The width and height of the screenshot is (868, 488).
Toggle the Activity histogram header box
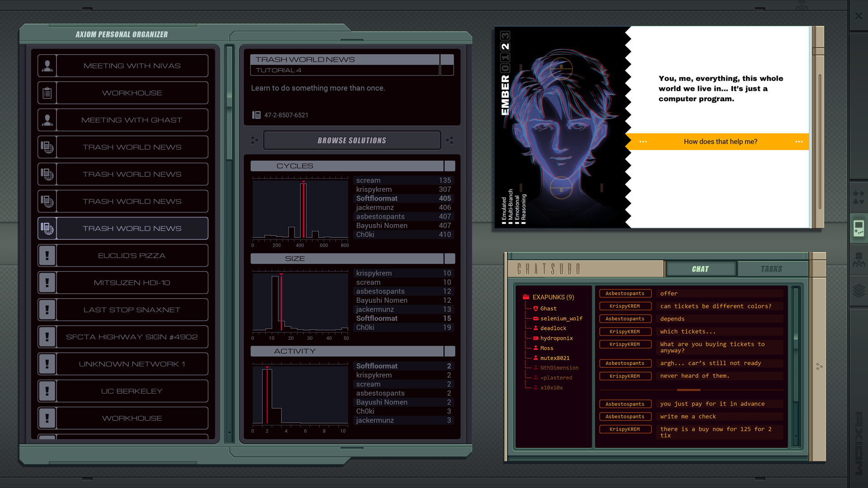[x=449, y=351]
